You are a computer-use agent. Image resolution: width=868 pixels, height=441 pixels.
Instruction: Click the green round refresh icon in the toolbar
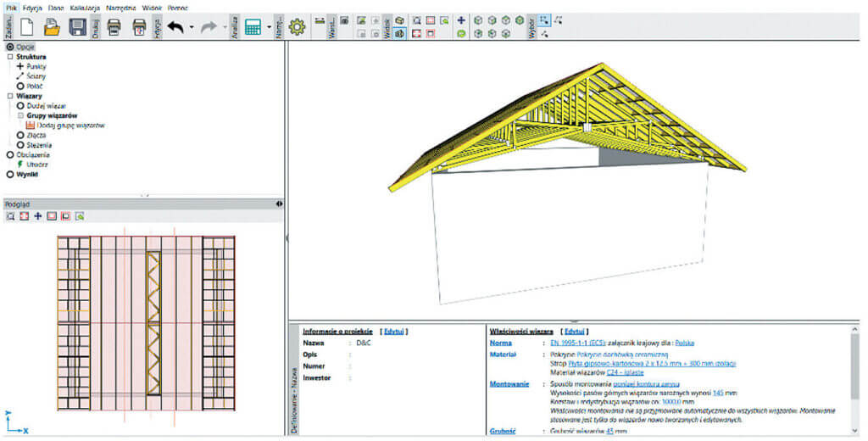[x=460, y=34]
